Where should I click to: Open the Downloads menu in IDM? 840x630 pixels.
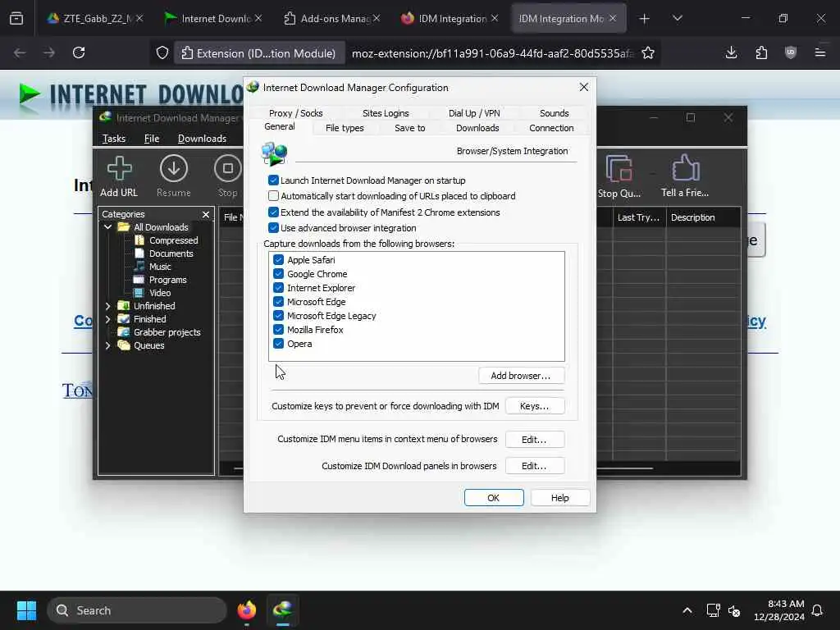[x=202, y=138]
